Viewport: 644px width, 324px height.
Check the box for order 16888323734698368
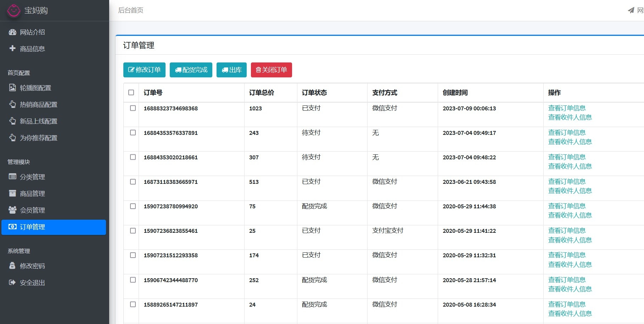pyautogui.click(x=133, y=108)
